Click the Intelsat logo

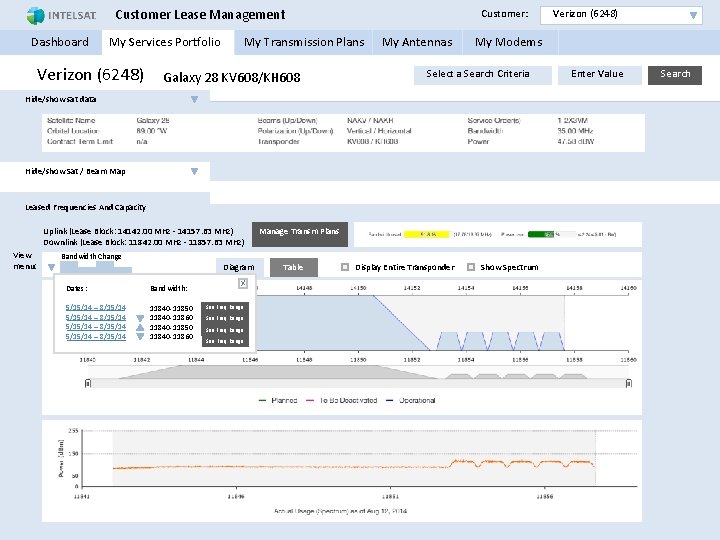pos(59,15)
